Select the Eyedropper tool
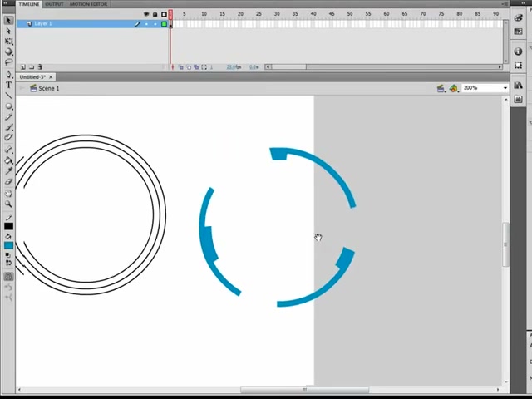532x399 pixels. pos(8,170)
